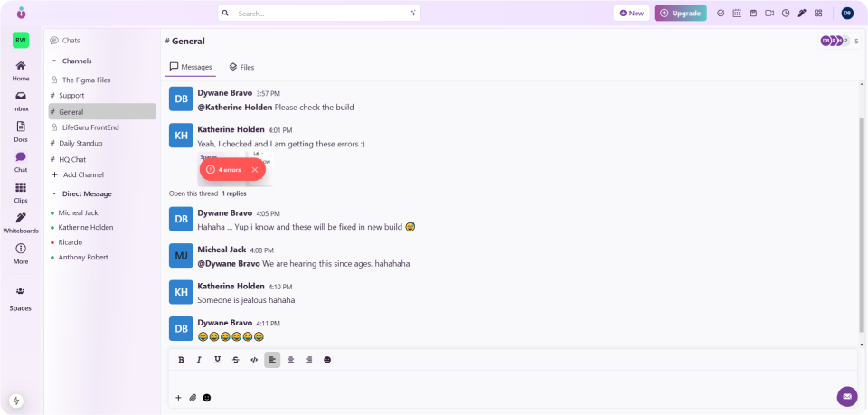Open this thread link
This screenshot has width=868, height=415.
193,193
